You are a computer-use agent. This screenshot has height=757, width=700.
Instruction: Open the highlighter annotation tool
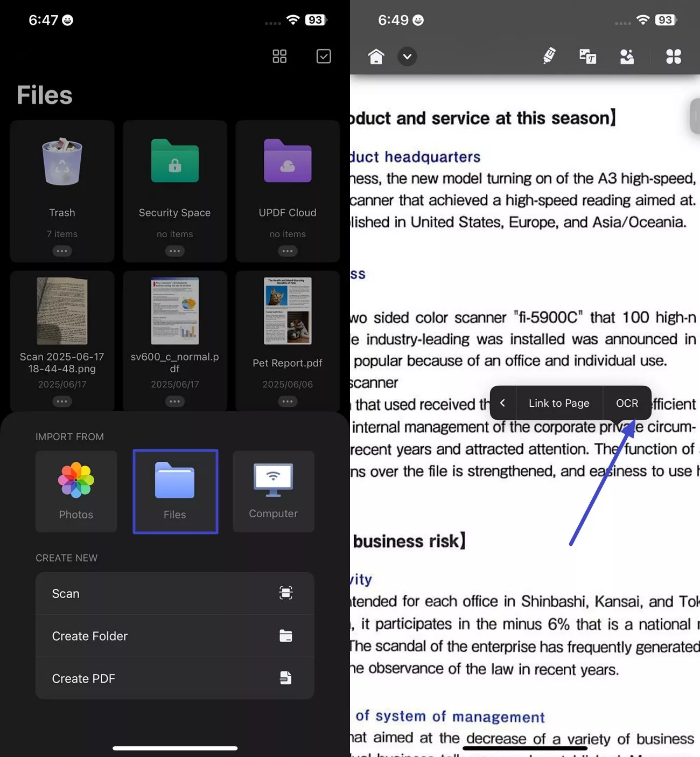tap(549, 56)
